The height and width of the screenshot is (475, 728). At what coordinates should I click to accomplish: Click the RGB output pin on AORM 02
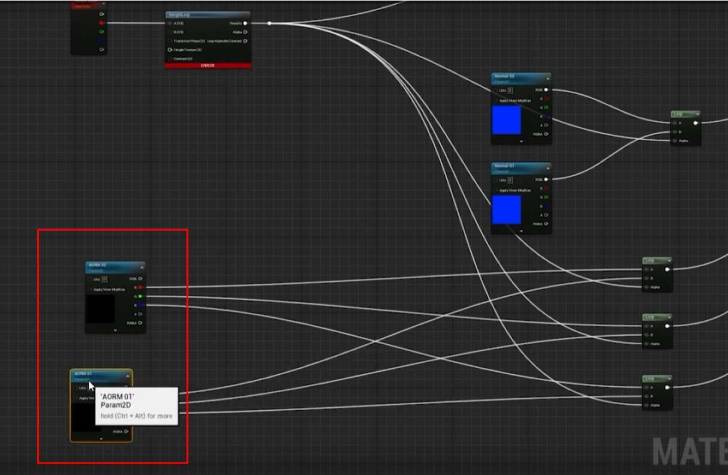(x=140, y=279)
